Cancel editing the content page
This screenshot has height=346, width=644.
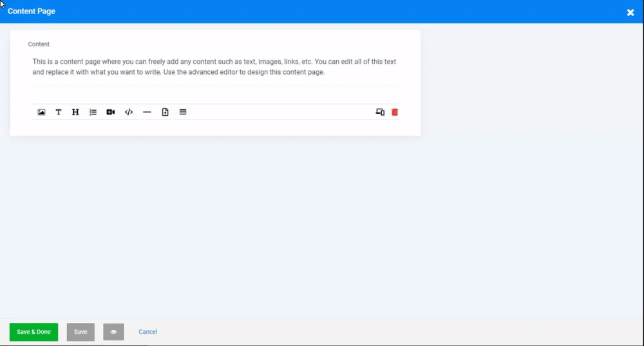(148, 332)
